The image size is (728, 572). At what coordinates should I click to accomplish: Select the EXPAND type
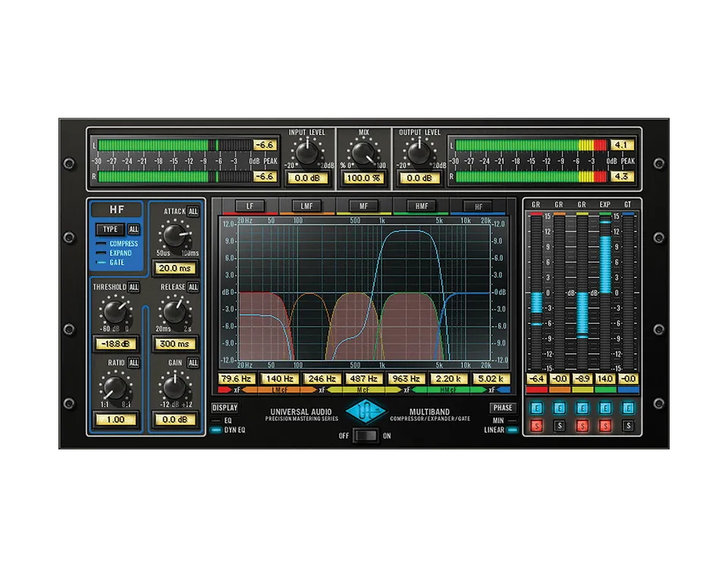115,253
